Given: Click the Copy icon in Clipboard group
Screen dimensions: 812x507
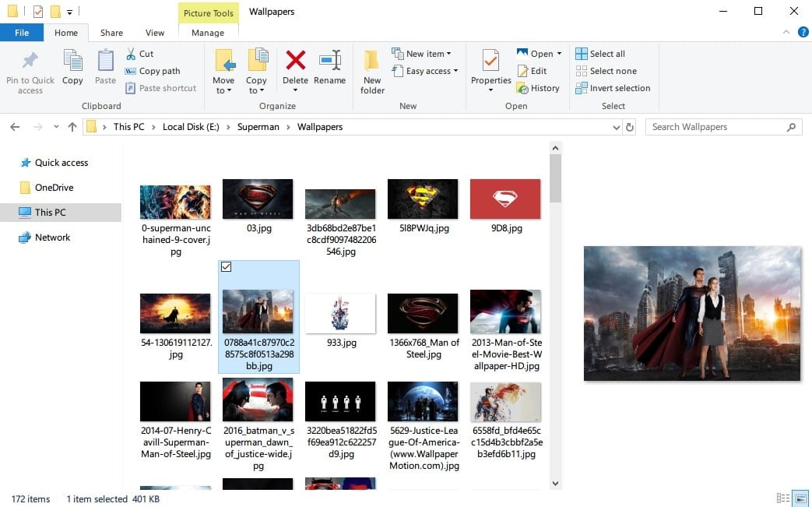Looking at the screenshot, I should point(72,67).
